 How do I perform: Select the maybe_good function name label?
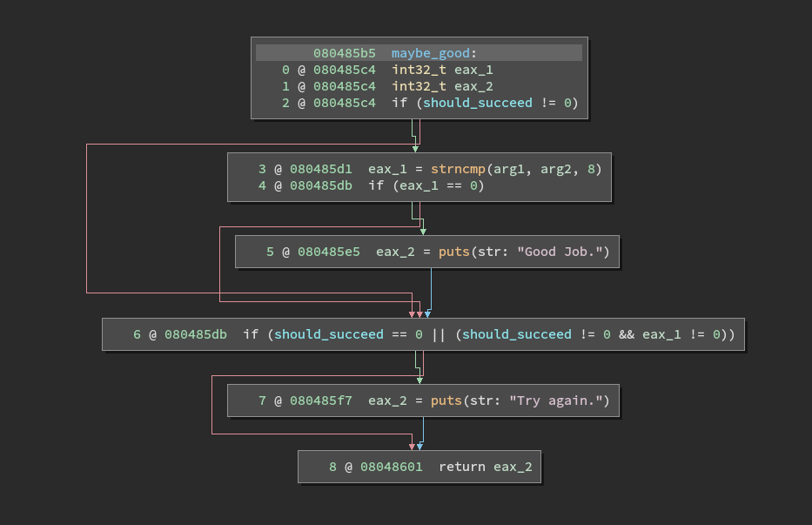(430, 53)
